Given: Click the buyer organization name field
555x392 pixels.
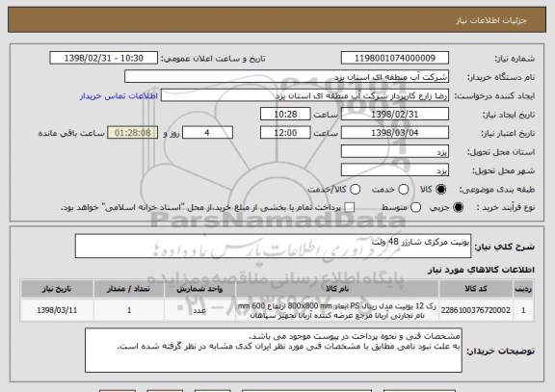Looking at the screenshot, I should click(x=287, y=77).
